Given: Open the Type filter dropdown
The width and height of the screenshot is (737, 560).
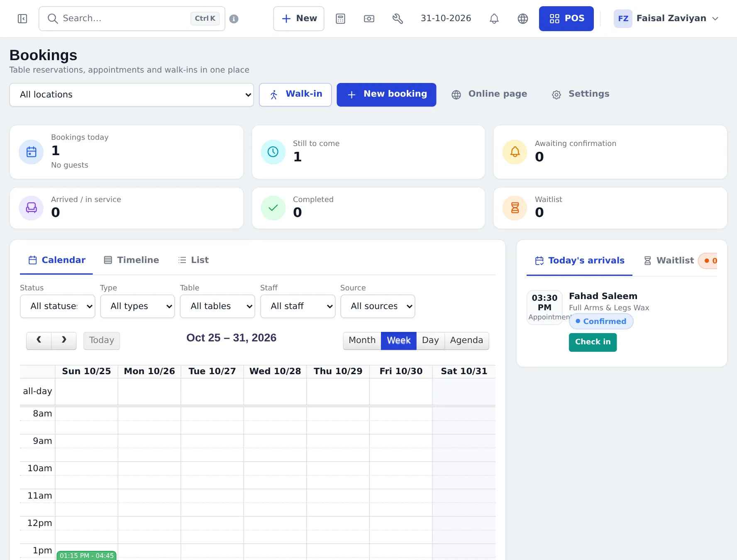Looking at the screenshot, I should pyautogui.click(x=138, y=306).
